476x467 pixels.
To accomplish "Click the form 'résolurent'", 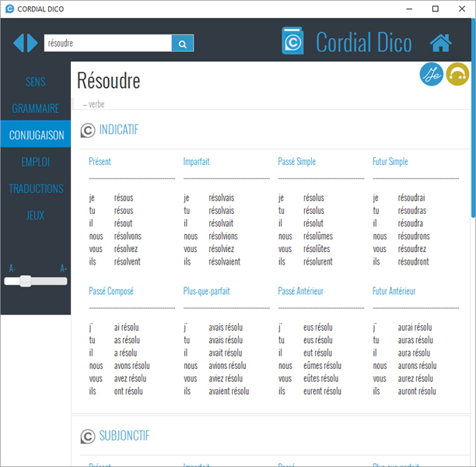I will tap(318, 262).
